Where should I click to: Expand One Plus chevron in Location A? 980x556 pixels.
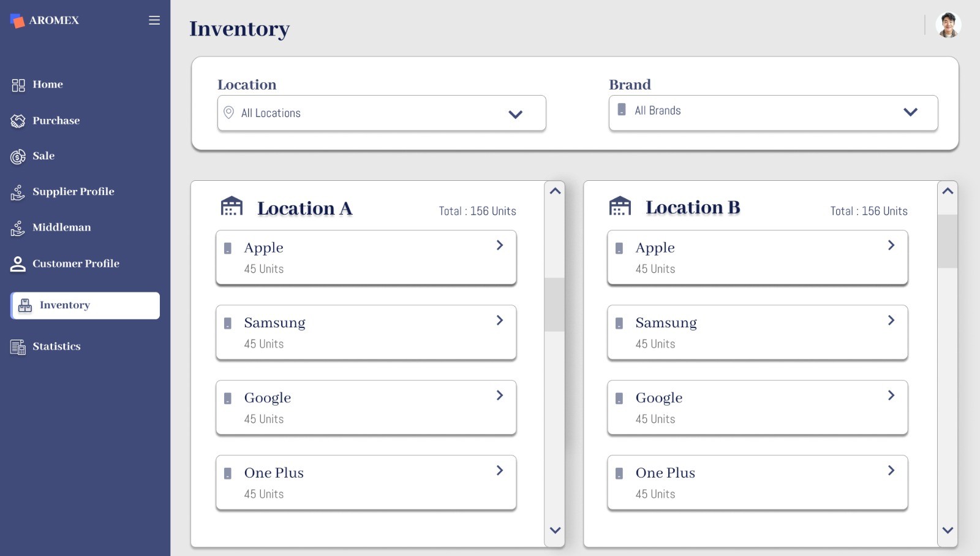pyautogui.click(x=500, y=471)
